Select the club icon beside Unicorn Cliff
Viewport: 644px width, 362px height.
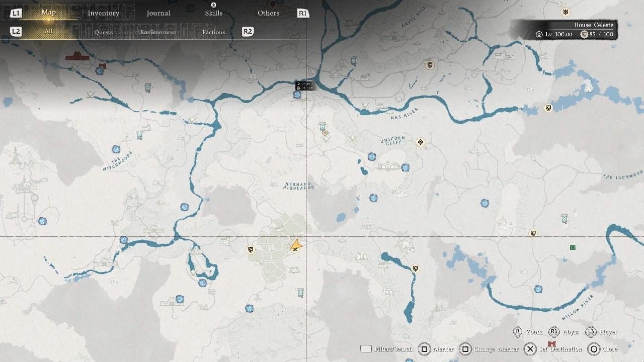[421, 143]
